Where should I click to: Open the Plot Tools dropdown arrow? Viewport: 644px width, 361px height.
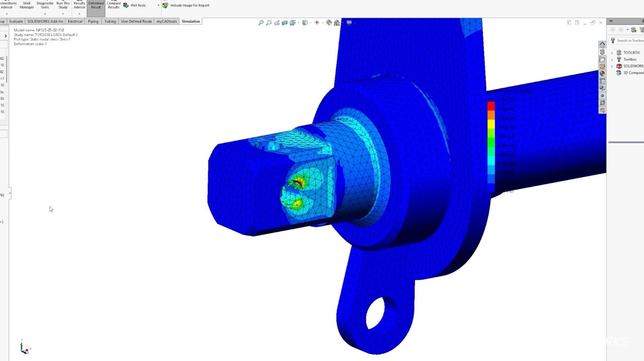(159, 5)
